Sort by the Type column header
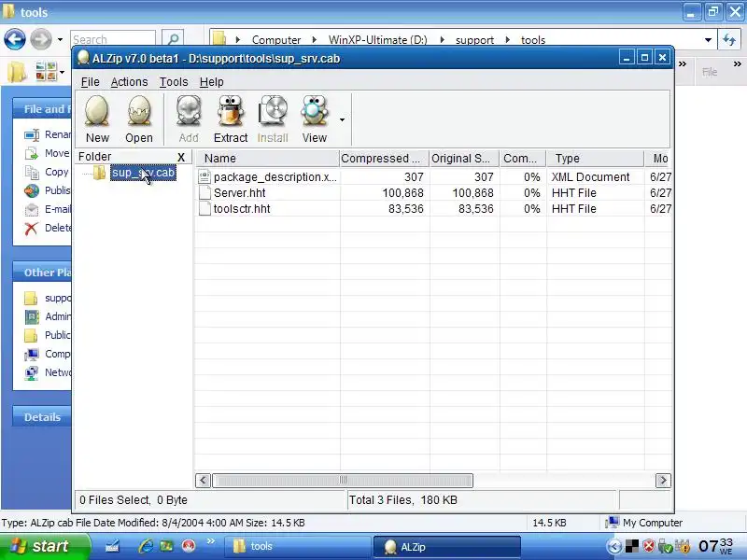Image resolution: width=747 pixels, height=560 pixels. [595, 158]
